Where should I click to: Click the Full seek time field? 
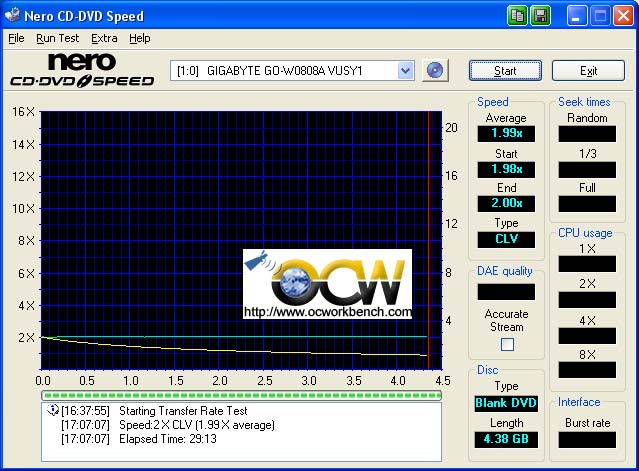click(x=587, y=204)
